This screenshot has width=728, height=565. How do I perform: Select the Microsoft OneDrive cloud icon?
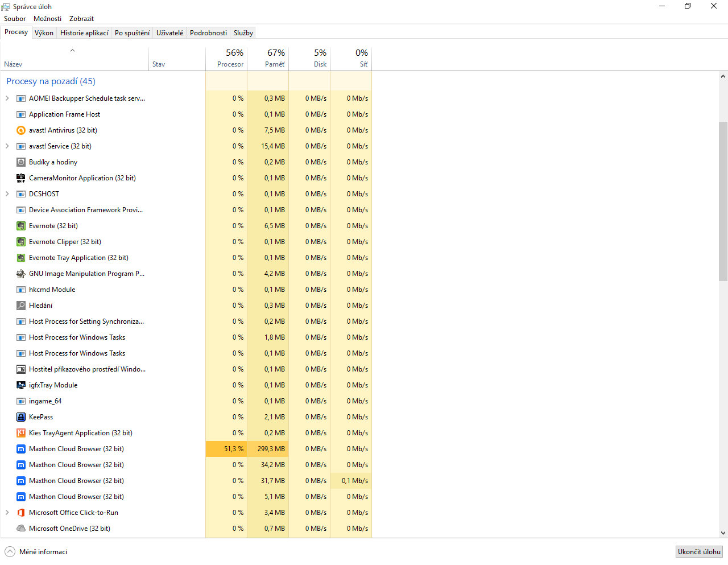click(21, 529)
